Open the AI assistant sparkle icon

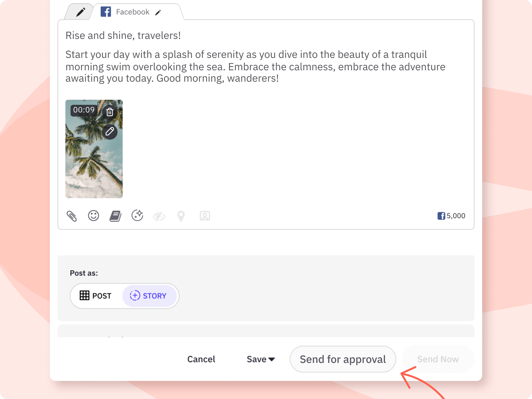137,216
